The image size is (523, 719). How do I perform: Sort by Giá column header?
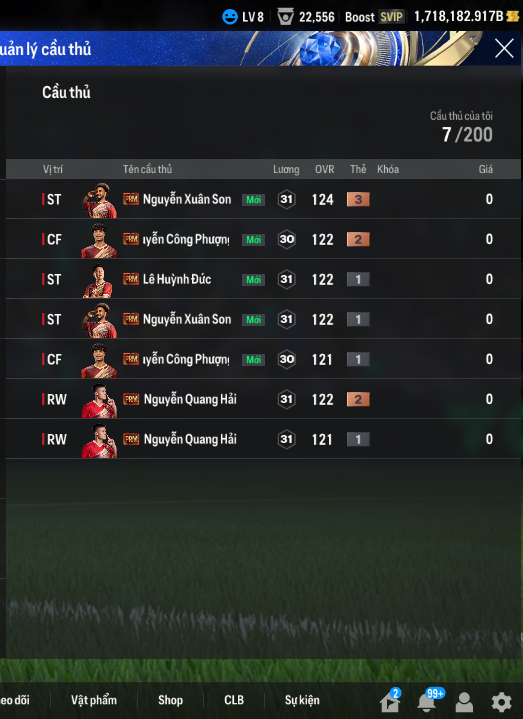click(x=485, y=169)
